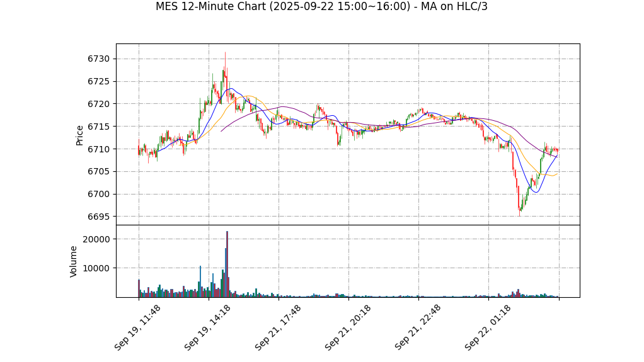Click the price peak candle near 6731
The width and height of the screenshot is (644, 362).
coord(225,65)
